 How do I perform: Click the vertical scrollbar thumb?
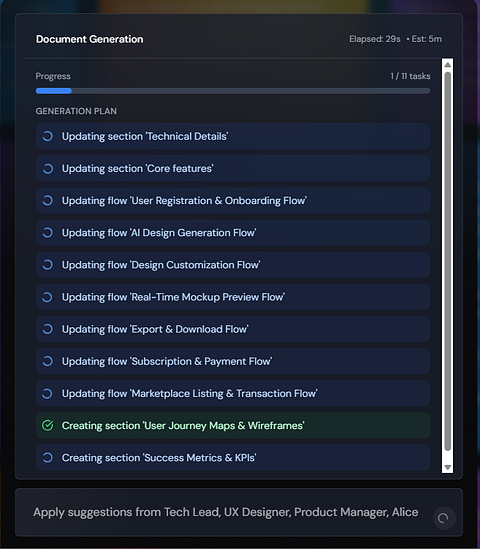pos(447,262)
